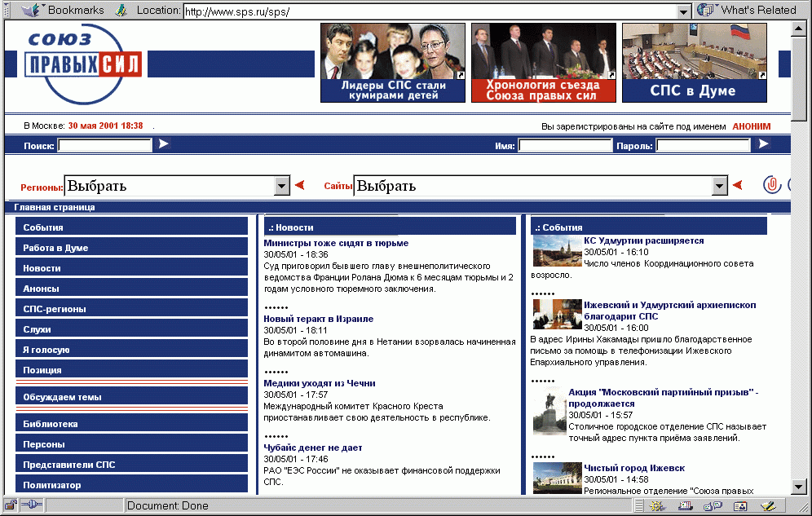The image size is (812, 516).
Task: Select Я голосую in the side menu
Action: click(x=131, y=350)
